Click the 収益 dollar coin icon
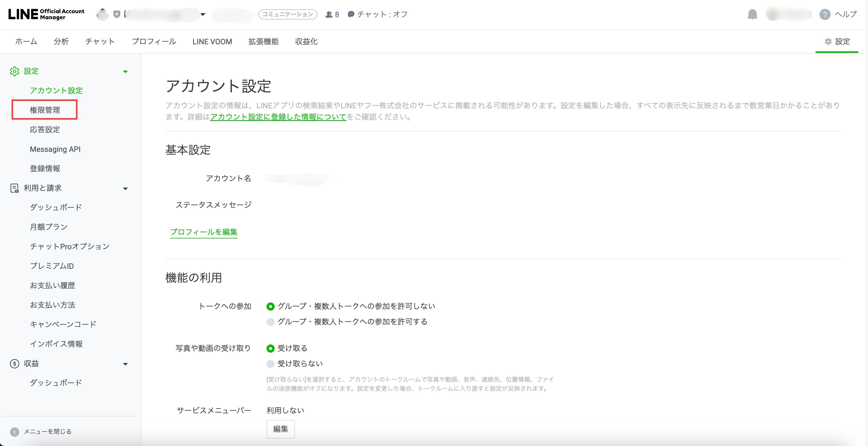Screen dimensions: 868x446 [x=14, y=364]
